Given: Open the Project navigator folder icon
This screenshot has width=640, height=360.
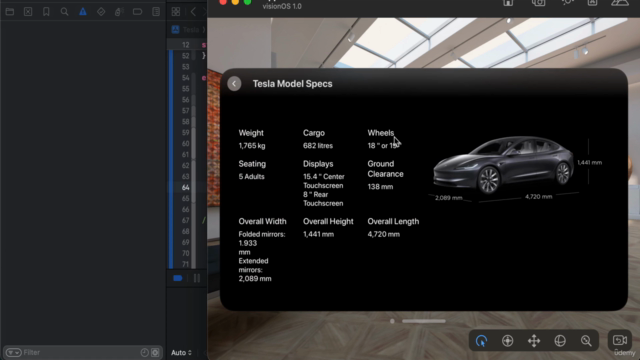Looking at the screenshot, I should click(x=10, y=11).
